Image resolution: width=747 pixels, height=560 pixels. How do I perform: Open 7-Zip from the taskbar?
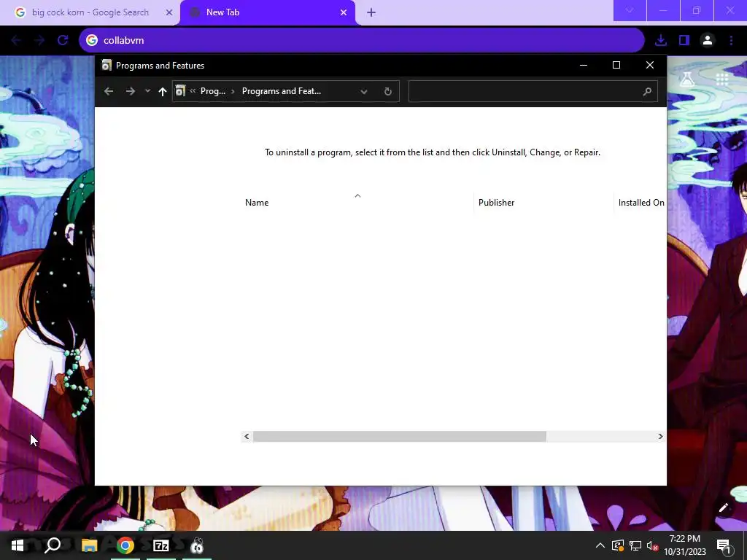tap(161, 545)
